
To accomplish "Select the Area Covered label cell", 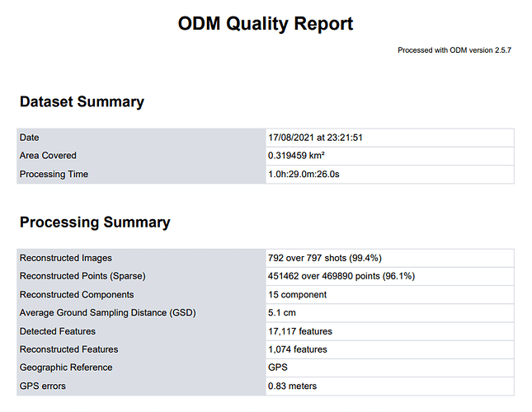I will click(x=48, y=156).
